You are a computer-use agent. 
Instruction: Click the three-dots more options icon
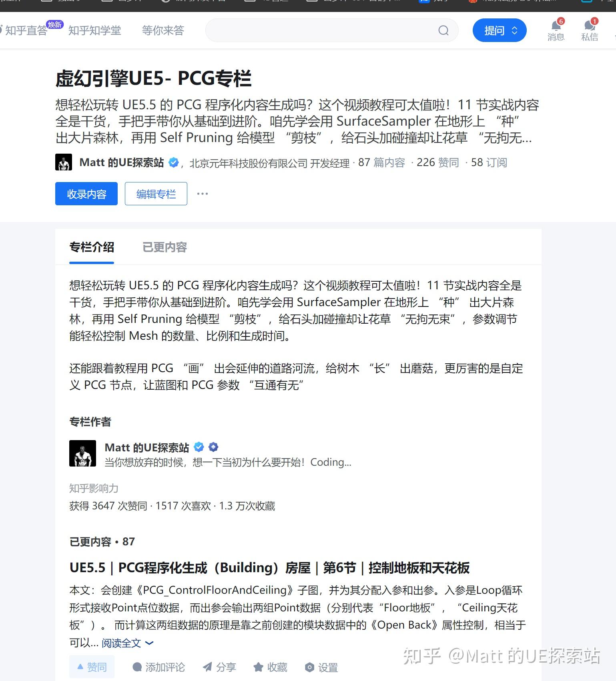[203, 194]
